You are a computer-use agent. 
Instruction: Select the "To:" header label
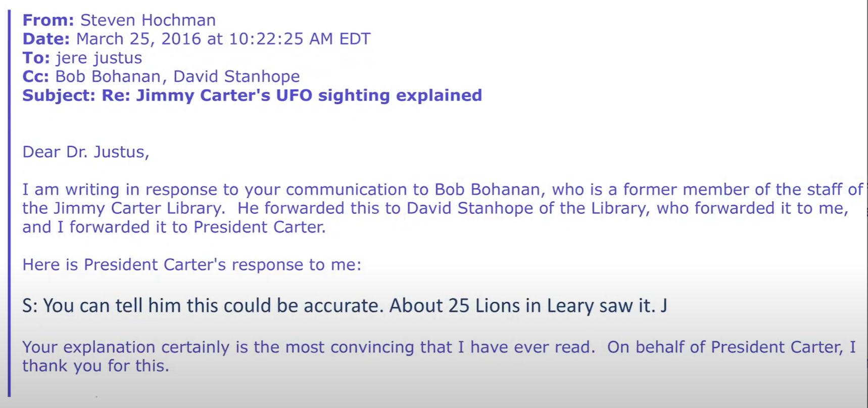(36, 58)
